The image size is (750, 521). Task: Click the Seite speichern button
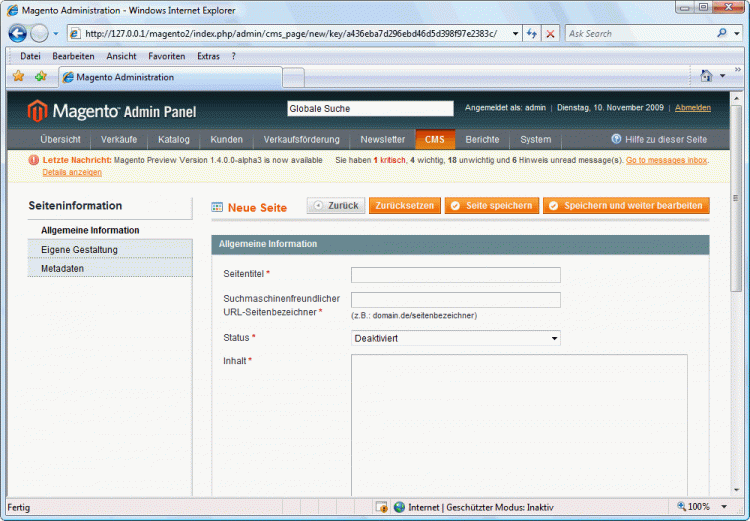pos(491,206)
